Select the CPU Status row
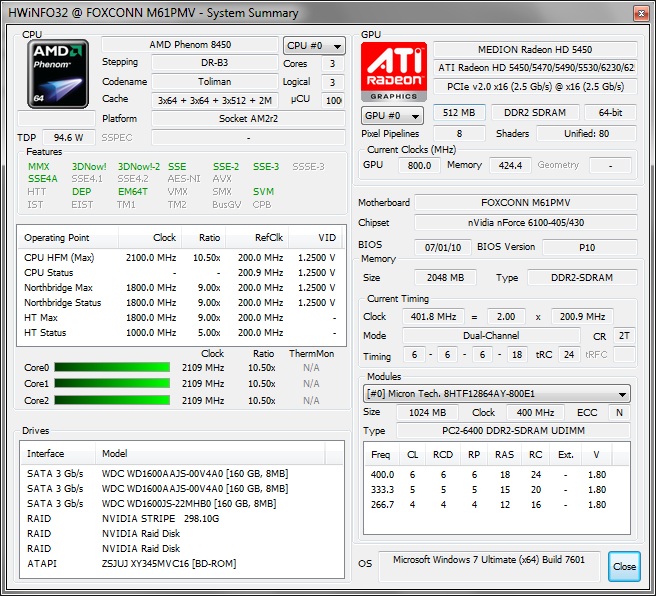 tap(181, 272)
